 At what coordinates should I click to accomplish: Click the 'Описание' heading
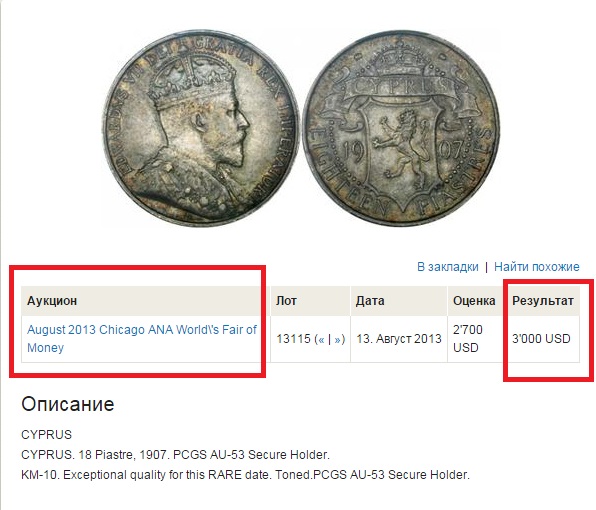click(68, 404)
